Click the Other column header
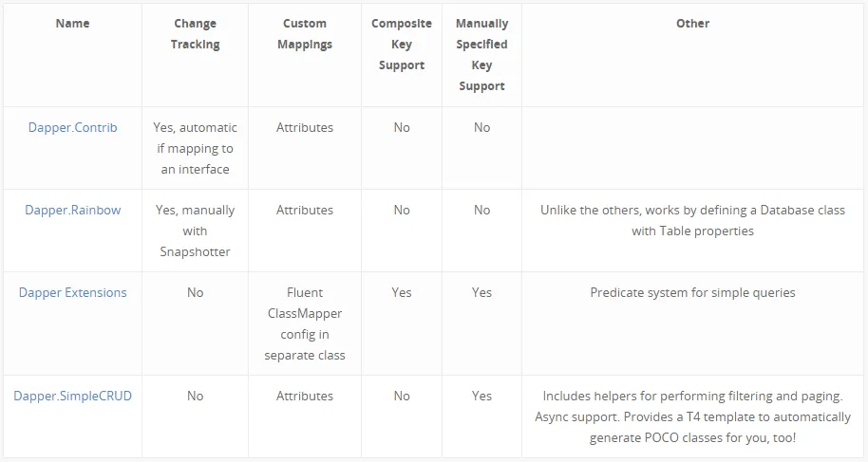 pos(692,23)
